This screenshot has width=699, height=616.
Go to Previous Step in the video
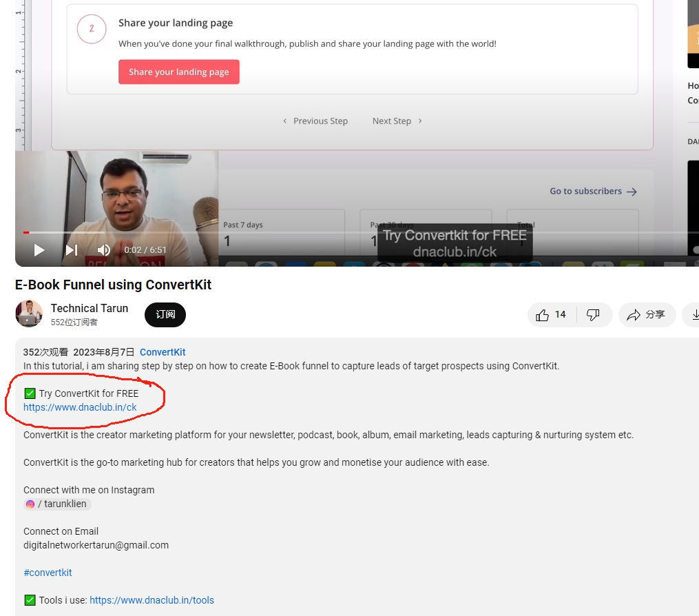tap(315, 121)
